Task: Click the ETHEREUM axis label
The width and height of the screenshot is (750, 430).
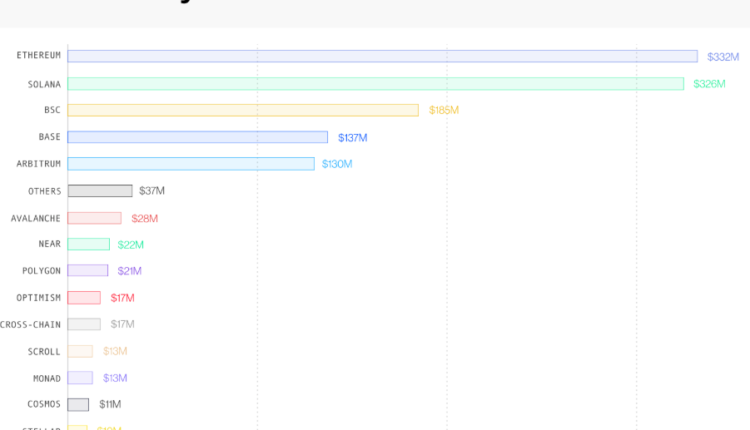Action: coord(39,55)
